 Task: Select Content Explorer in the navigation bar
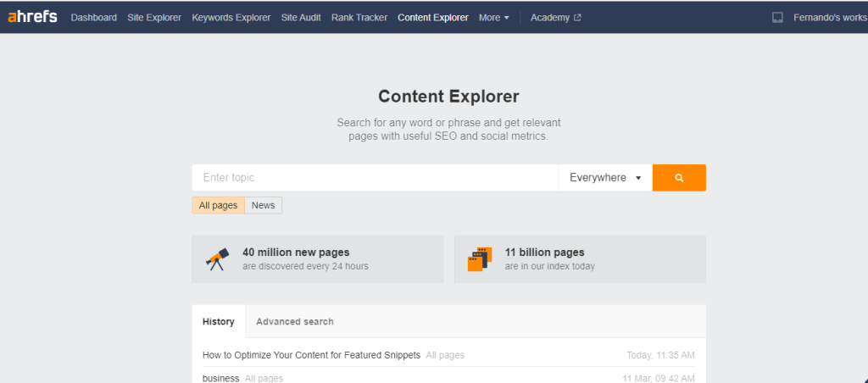433,18
